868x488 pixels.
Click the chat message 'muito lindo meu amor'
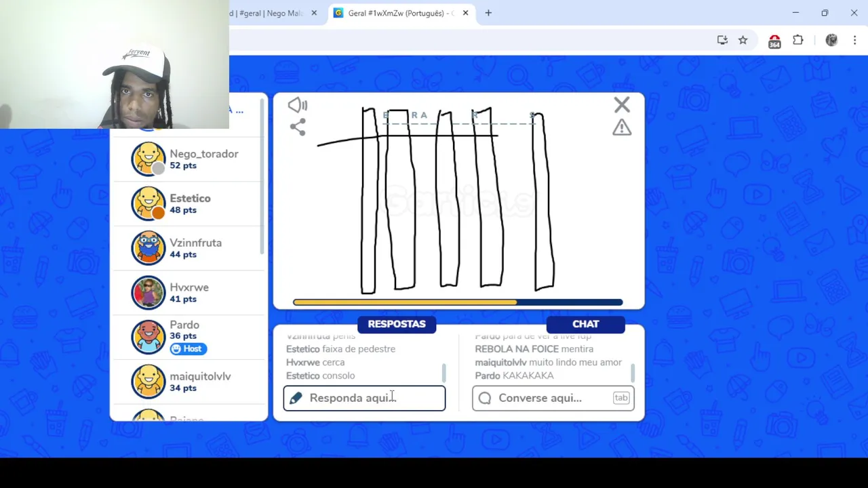click(575, 363)
